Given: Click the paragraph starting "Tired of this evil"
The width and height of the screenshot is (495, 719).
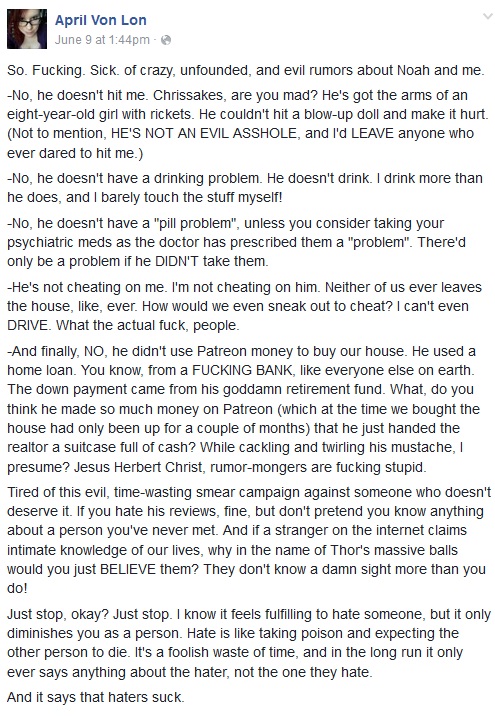Looking at the screenshot, I should tap(249, 540).
